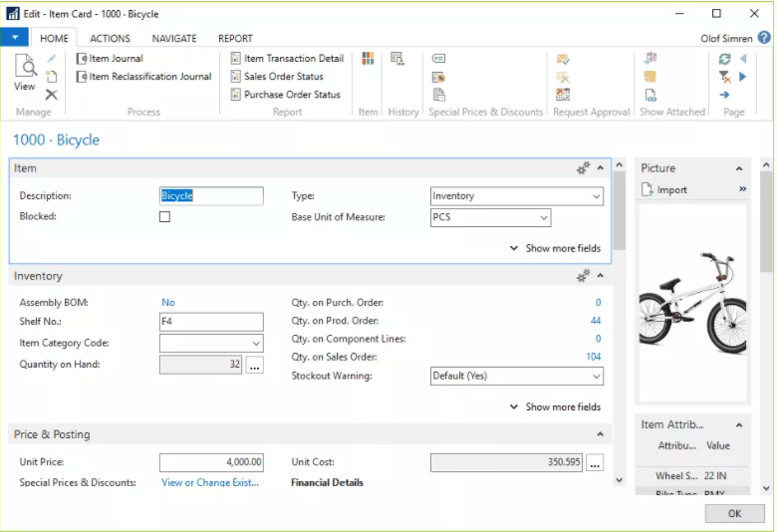Click top icon in Special Prices & Discounts group
The image size is (777, 532).
tap(438, 59)
